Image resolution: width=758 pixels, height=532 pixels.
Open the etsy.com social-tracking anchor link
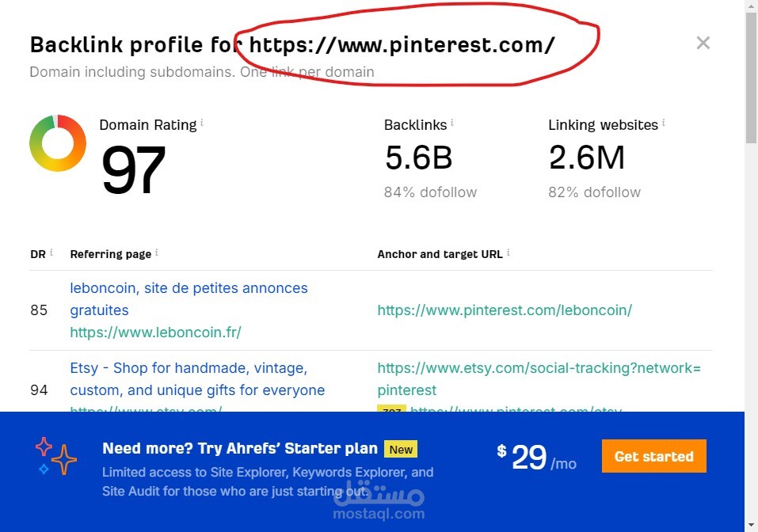click(539, 369)
